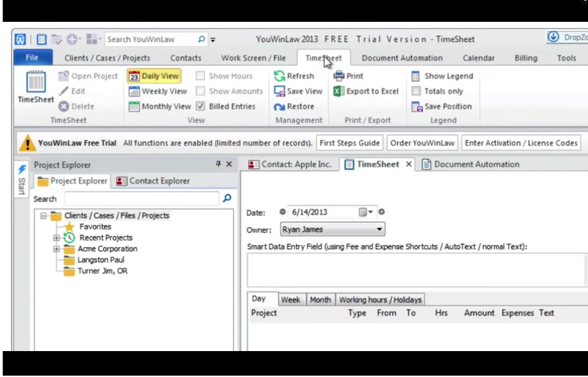Image resolution: width=588 pixels, height=377 pixels.
Task: Restore the saved view
Action: (294, 106)
